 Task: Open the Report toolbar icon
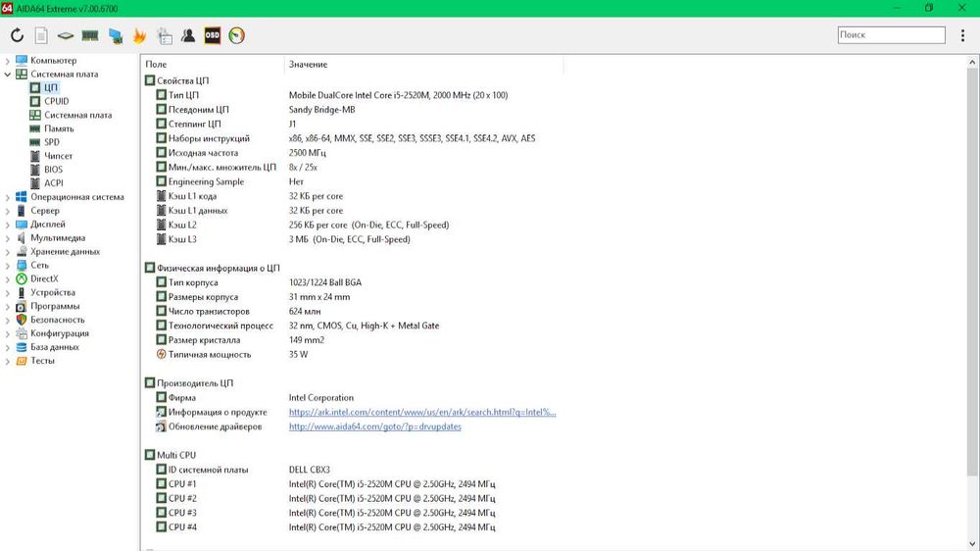click(x=41, y=35)
